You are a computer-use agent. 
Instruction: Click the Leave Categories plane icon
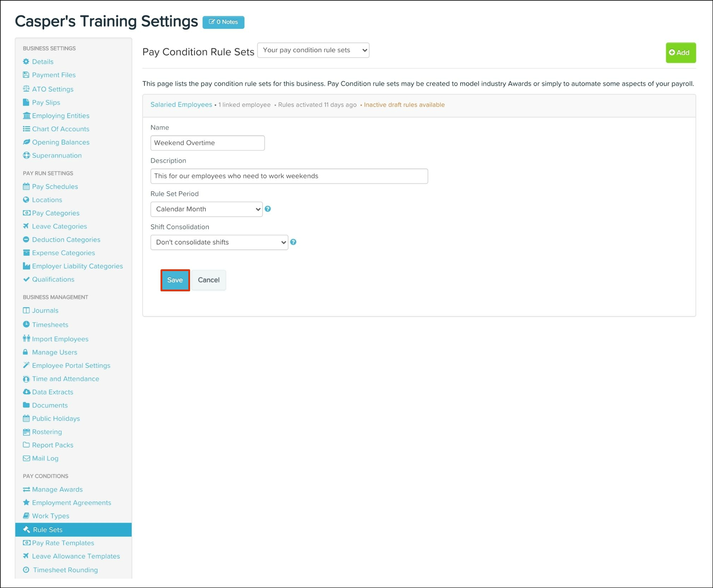coord(26,226)
